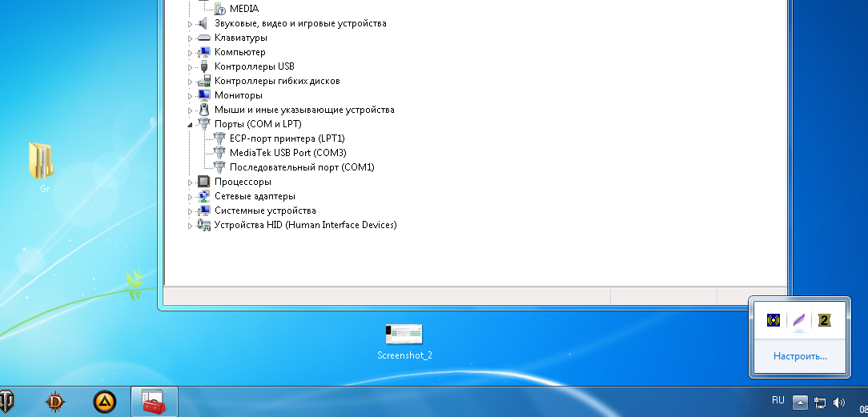
Task: Click the HID devices icon
Action: (x=203, y=225)
